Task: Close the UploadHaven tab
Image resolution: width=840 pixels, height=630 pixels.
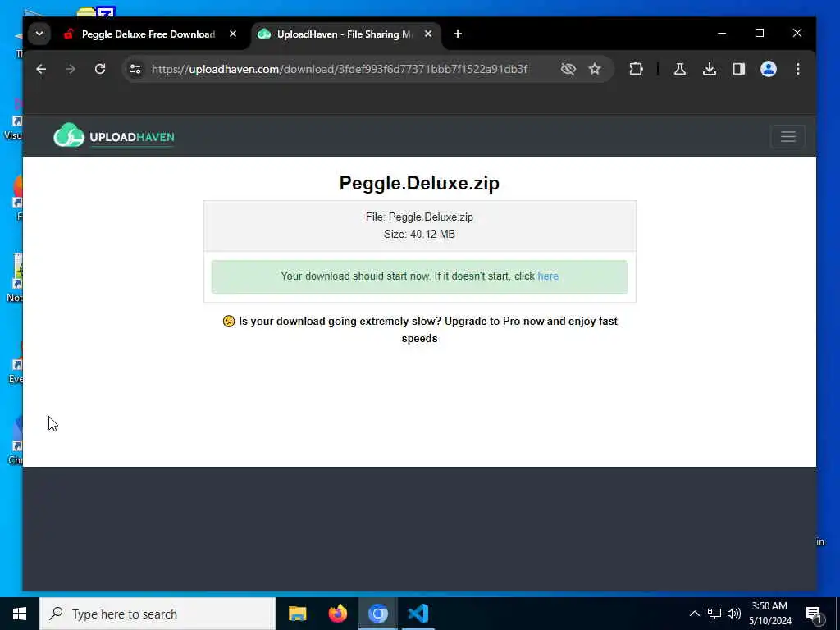Action: [x=428, y=34]
